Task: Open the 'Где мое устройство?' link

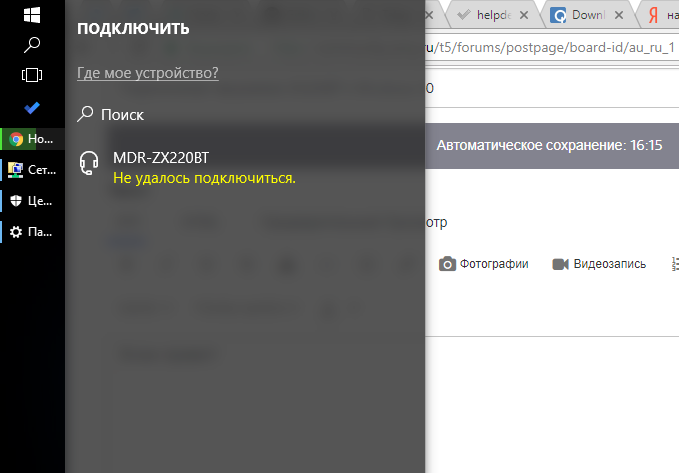Action: (x=148, y=73)
